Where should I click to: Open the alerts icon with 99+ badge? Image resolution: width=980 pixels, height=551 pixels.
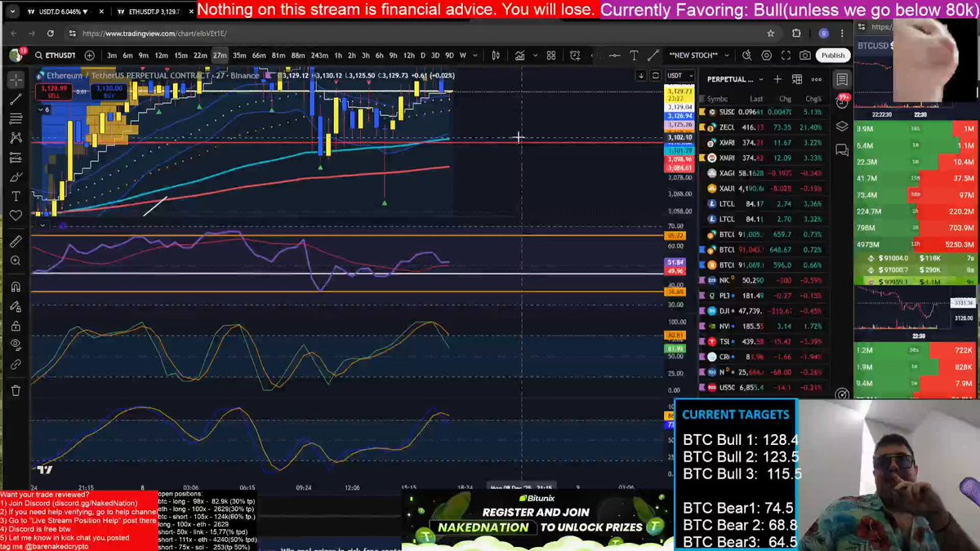842,103
